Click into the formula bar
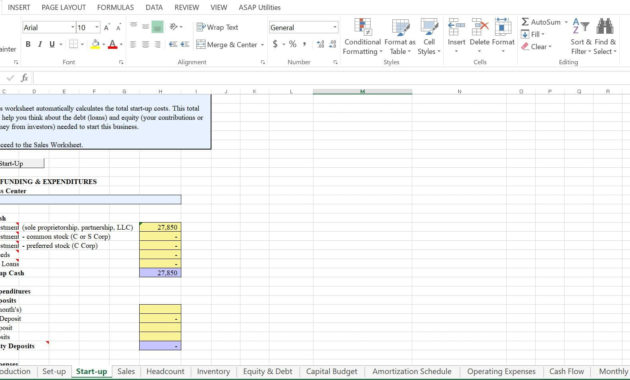The height and width of the screenshot is (380, 630). coord(331,78)
